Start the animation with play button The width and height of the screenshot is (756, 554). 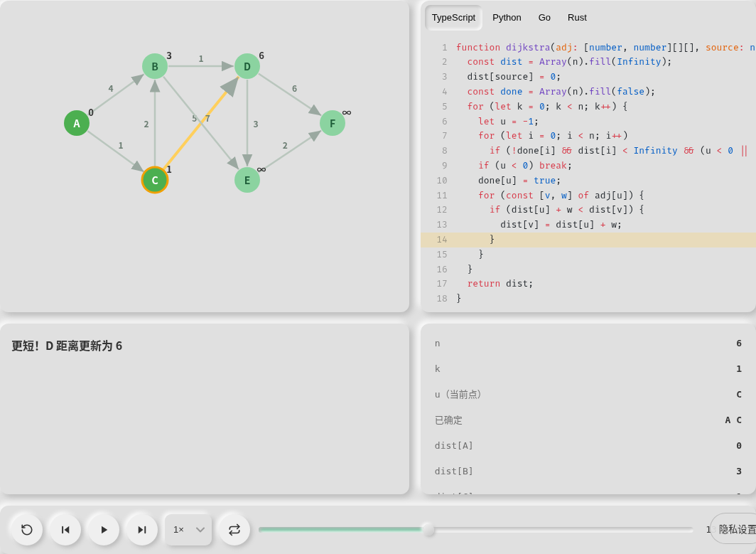tap(104, 530)
